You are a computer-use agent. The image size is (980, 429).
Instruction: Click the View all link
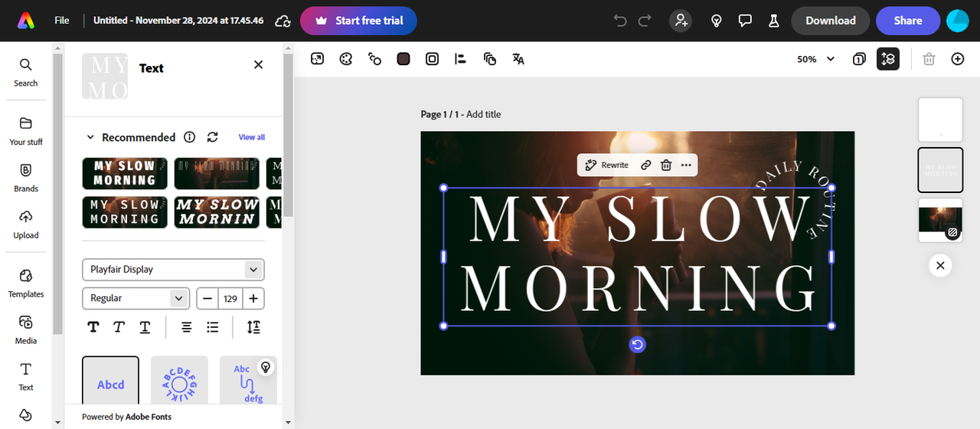pyautogui.click(x=252, y=137)
